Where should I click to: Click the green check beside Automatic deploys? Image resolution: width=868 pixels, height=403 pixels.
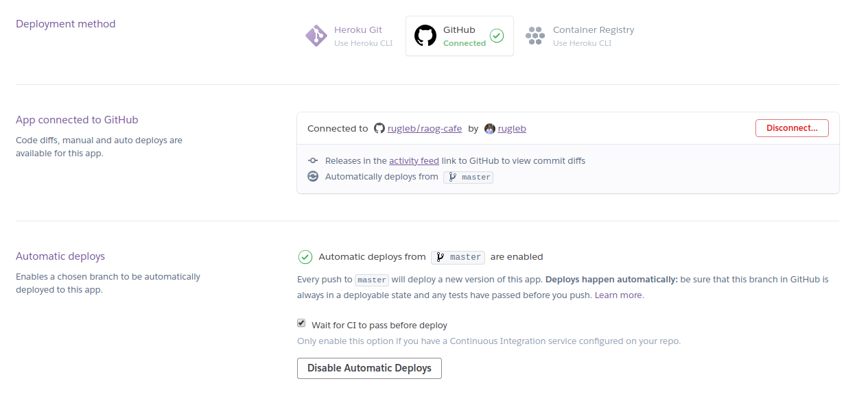[305, 257]
